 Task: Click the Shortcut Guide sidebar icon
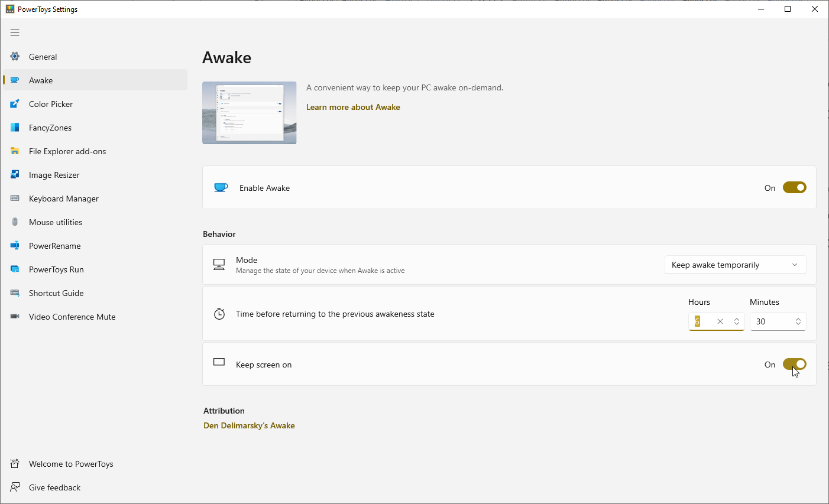[15, 293]
